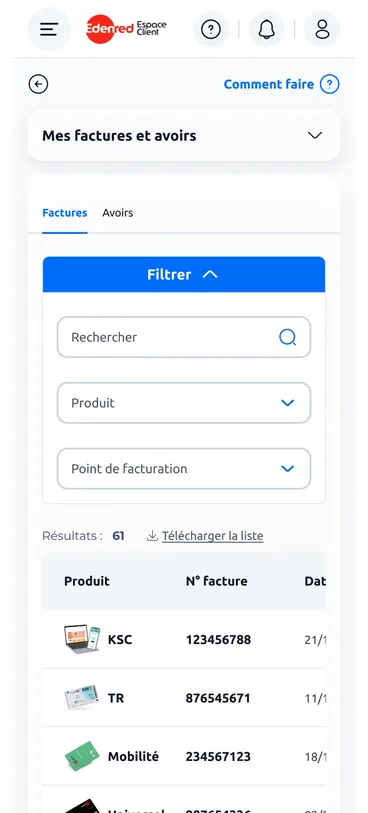Image resolution: width=368 pixels, height=813 pixels.
Task: Go back with the arrow icon
Action: (x=38, y=84)
